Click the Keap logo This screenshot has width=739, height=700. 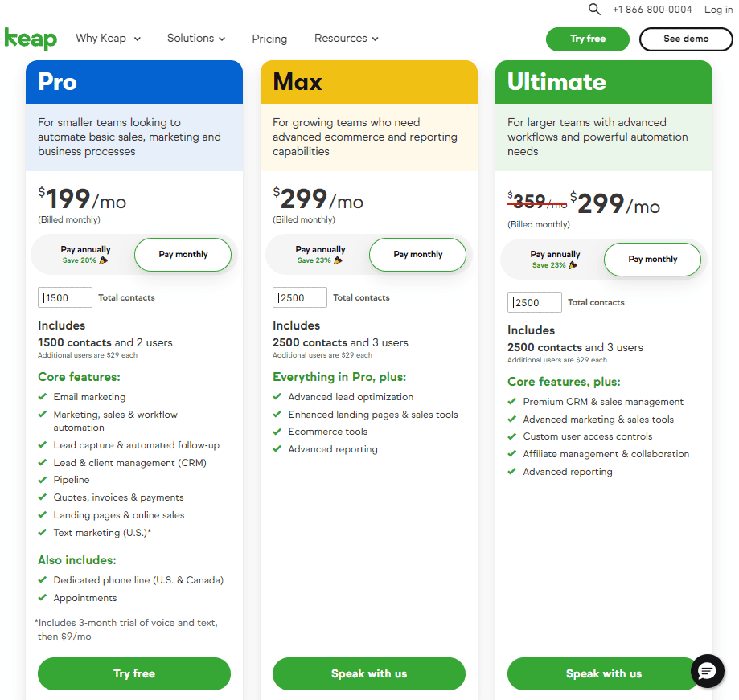coord(31,39)
